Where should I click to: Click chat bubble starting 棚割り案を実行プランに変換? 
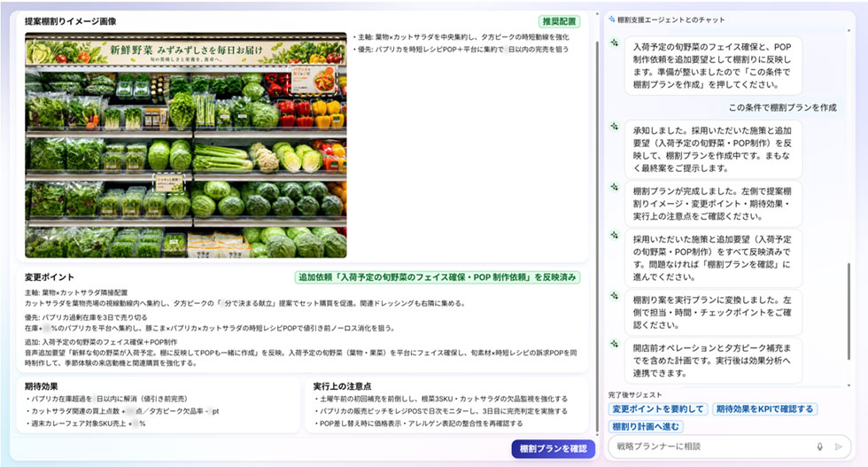click(x=713, y=313)
